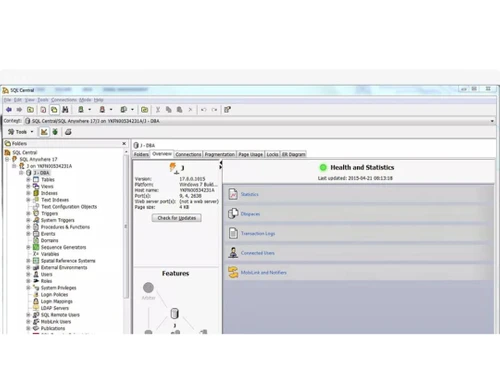Open the Help menu
The image size is (500, 375).
click(x=98, y=100)
